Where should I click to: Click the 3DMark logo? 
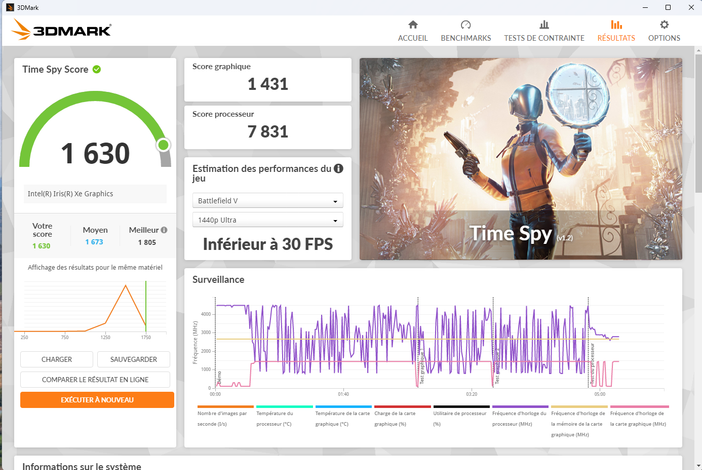coord(61,30)
